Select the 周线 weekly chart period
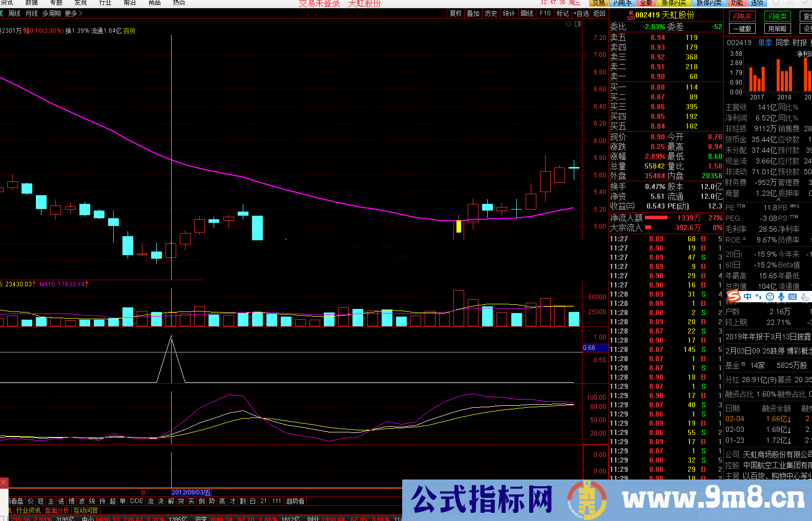812x521 pixels. point(14,14)
